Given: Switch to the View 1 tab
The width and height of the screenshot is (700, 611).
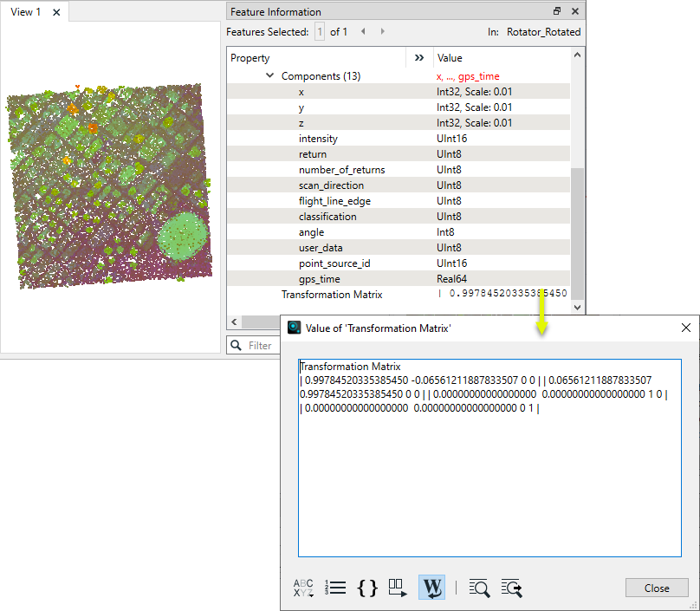Looking at the screenshot, I should (x=26, y=12).
